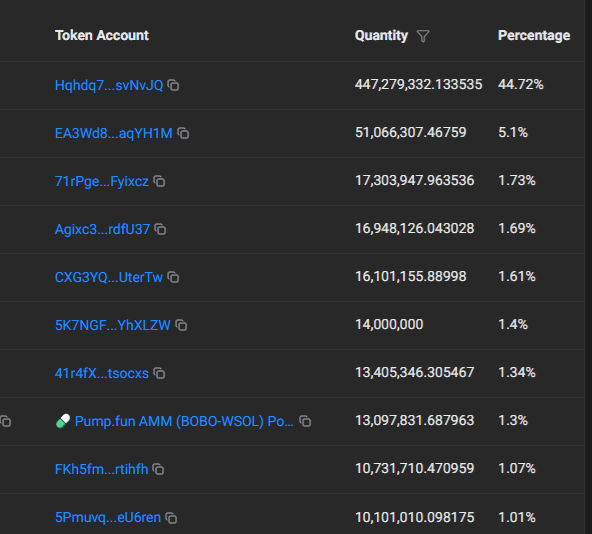Select quantity 10,101,010.098175
Screen dimensions: 592x534
[x=415, y=517]
